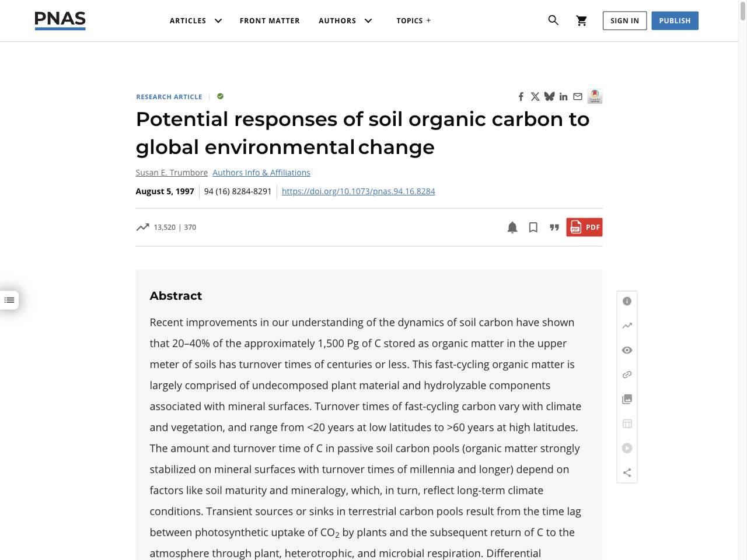This screenshot has width=747, height=560.
Task: View Authors Info & Affiliations
Action: (261, 173)
